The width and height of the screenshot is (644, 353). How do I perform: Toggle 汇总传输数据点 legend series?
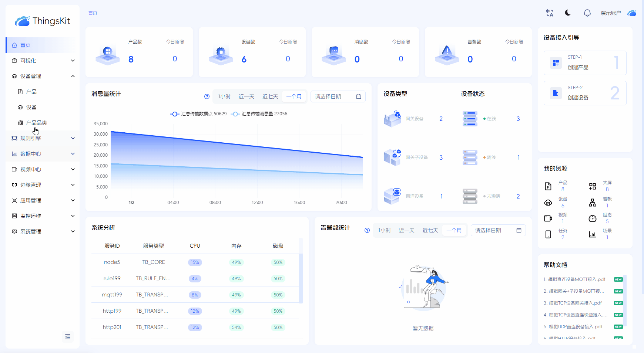pyautogui.click(x=198, y=114)
